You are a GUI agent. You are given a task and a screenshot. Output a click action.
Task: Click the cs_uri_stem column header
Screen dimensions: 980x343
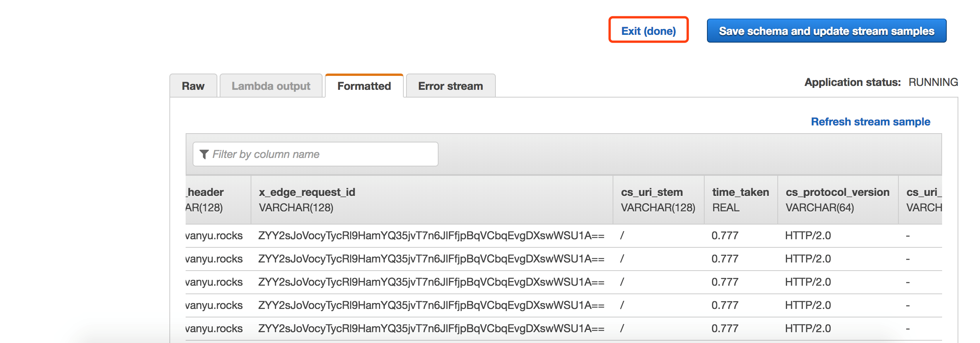(x=652, y=192)
